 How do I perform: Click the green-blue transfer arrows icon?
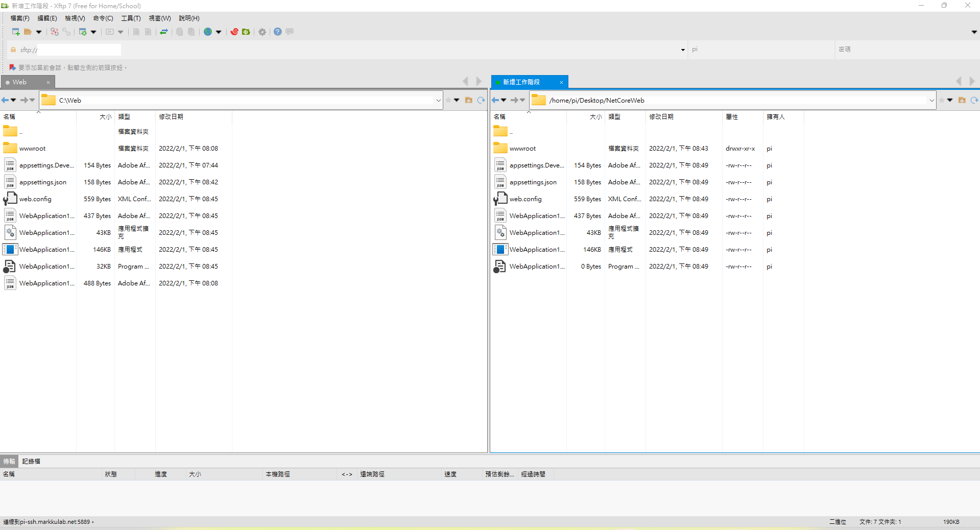pyautogui.click(x=164, y=32)
